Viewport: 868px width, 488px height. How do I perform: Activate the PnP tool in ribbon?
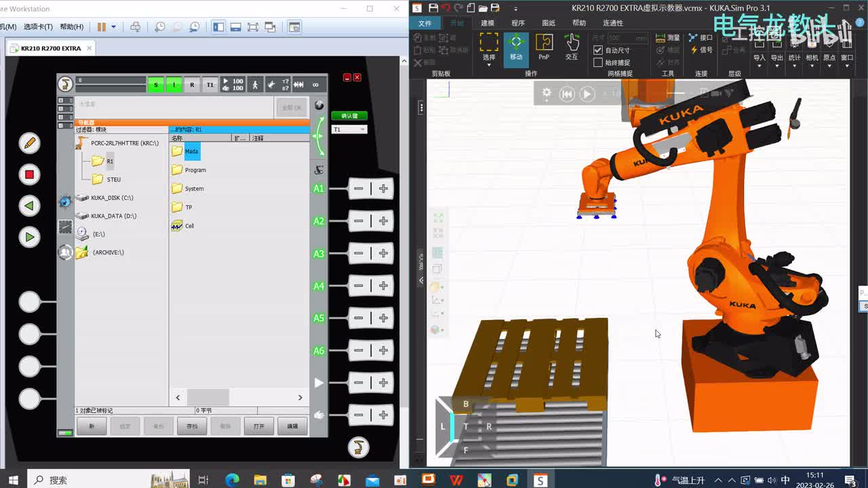[x=544, y=47]
